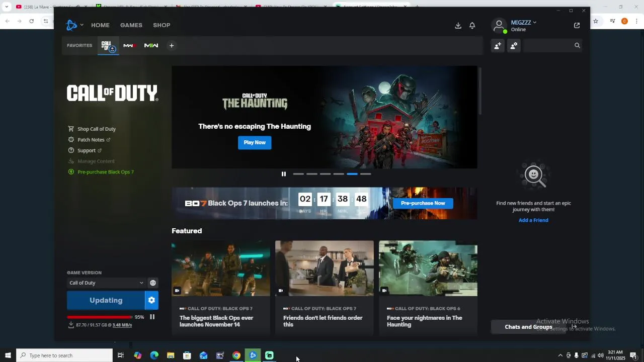This screenshot has height=362, width=644.
Task: Expand the Game Version Call of Duty dropdown
Action: tap(106, 283)
